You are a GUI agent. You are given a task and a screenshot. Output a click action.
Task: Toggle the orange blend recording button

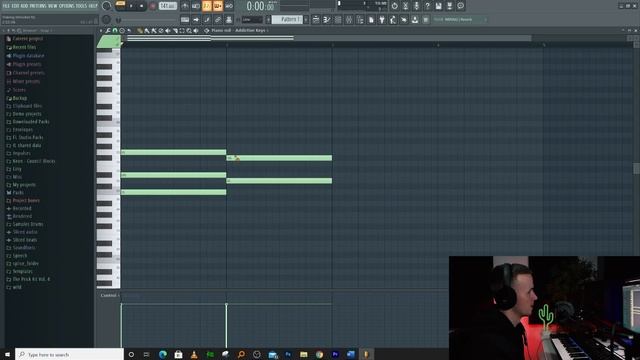pyautogui.click(x=218, y=6)
